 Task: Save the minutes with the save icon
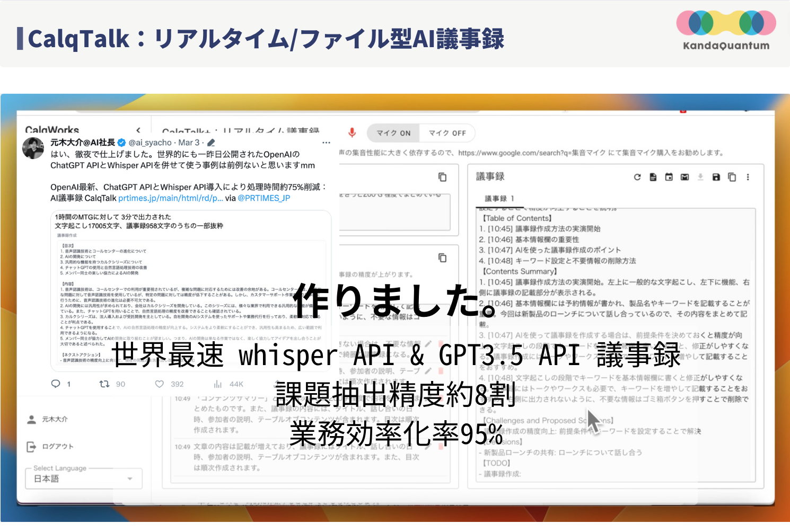[716, 177]
